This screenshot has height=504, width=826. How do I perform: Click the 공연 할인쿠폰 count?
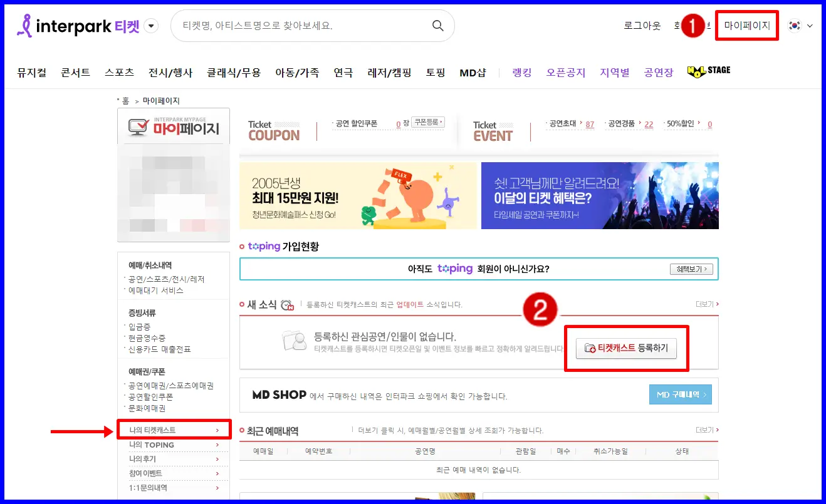398,125
